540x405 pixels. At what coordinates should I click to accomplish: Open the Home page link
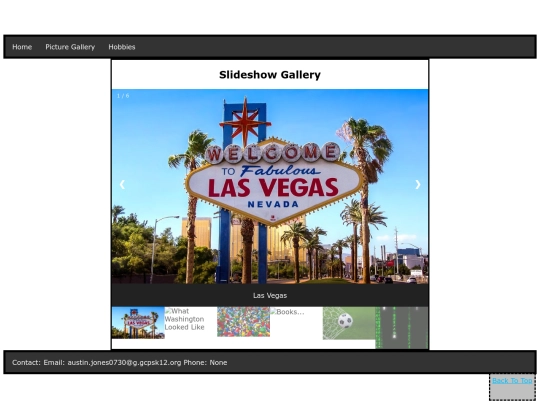pyautogui.click(x=22, y=47)
